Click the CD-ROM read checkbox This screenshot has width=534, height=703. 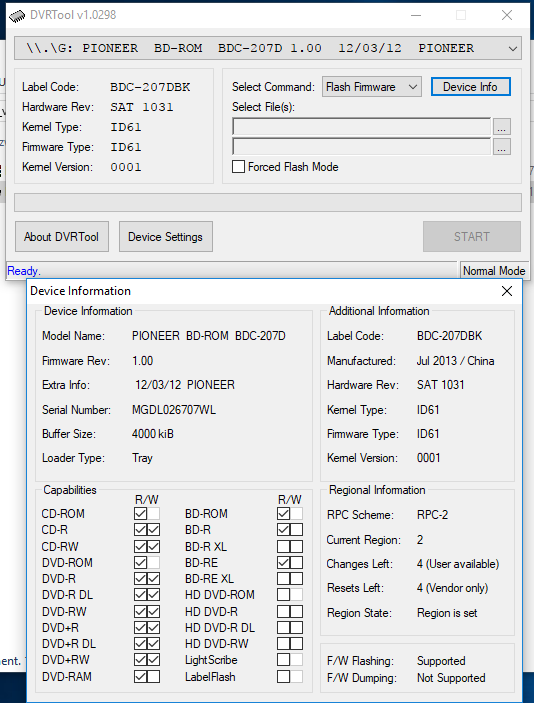(140, 513)
